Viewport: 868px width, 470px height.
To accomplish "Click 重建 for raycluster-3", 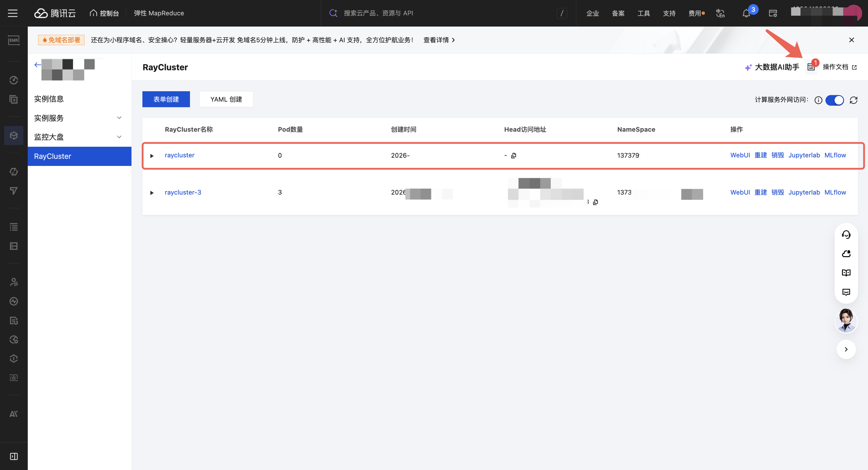I will (760, 192).
